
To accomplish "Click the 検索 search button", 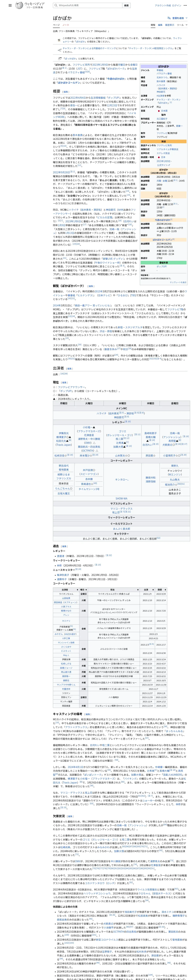I will pos(126,5).
